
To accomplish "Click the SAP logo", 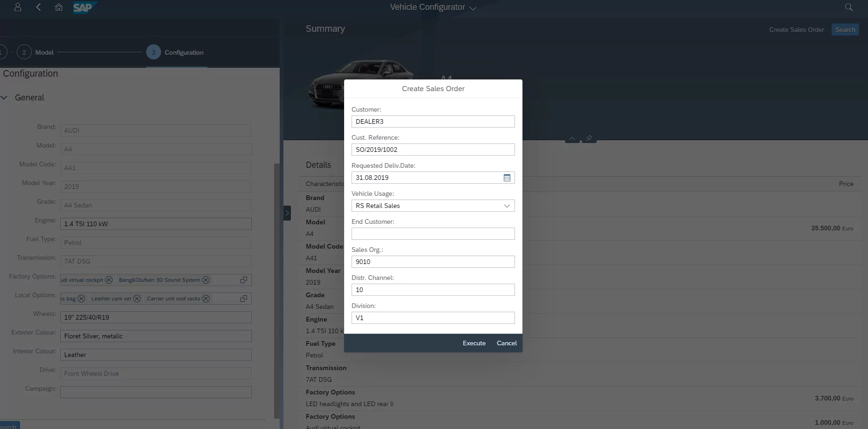I will 84,7.
